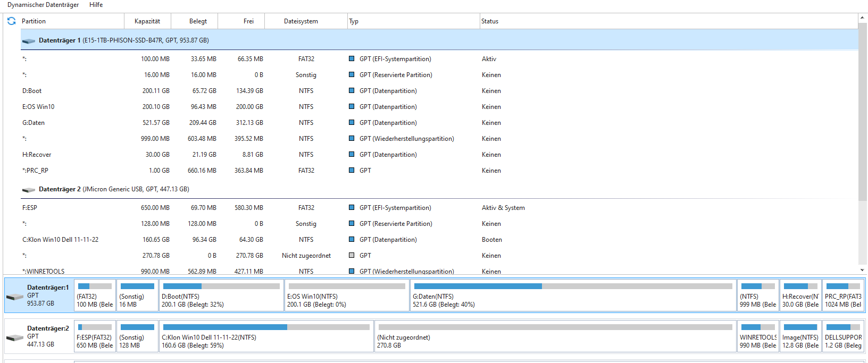Open the Hilfe menu
The image size is (868, 363).
coord(96,5)
